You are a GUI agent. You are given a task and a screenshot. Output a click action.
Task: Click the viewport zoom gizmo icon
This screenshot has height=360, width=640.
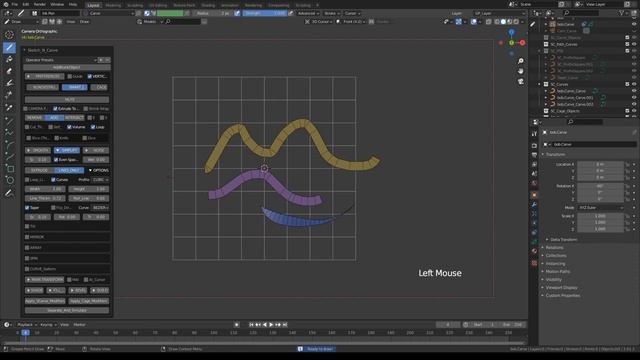pos(521,61)
